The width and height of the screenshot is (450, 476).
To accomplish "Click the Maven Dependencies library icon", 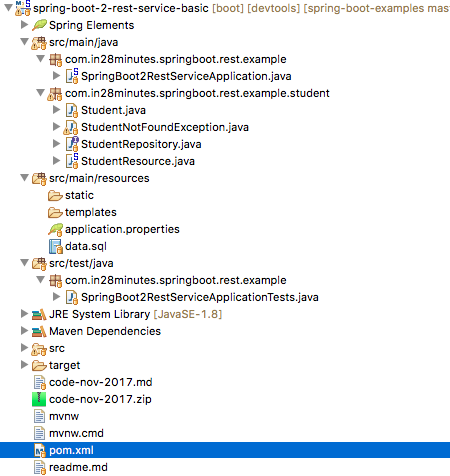I will [x=39, y=332].
